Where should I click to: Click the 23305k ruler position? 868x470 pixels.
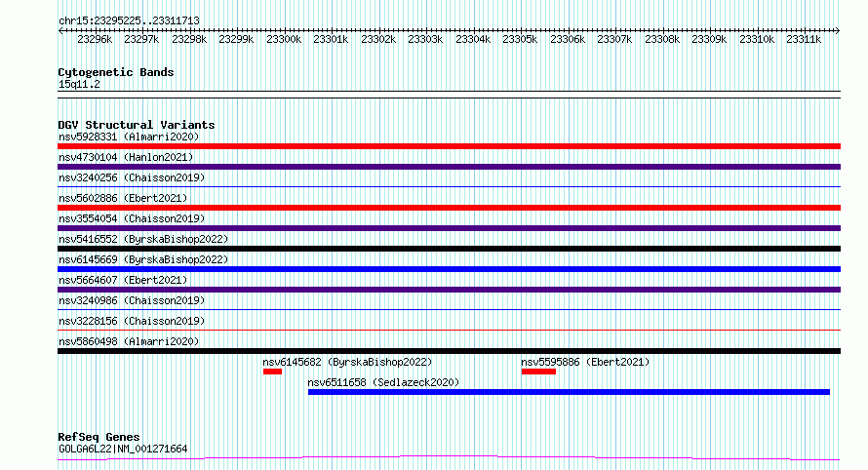tap(521, 39)
